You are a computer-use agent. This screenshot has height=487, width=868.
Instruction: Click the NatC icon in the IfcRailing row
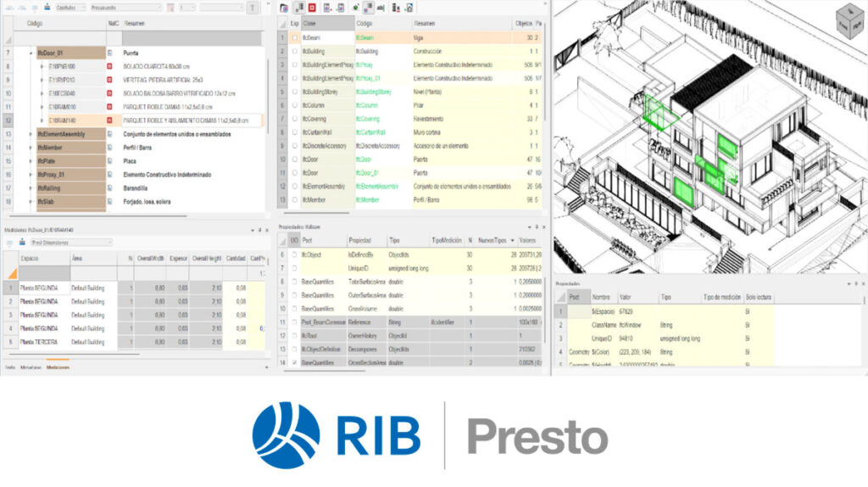click(109, 188)
